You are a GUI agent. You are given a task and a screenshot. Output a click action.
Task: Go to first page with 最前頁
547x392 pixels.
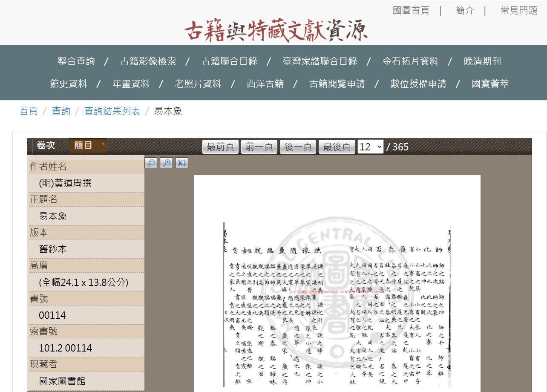pos(221,147)
